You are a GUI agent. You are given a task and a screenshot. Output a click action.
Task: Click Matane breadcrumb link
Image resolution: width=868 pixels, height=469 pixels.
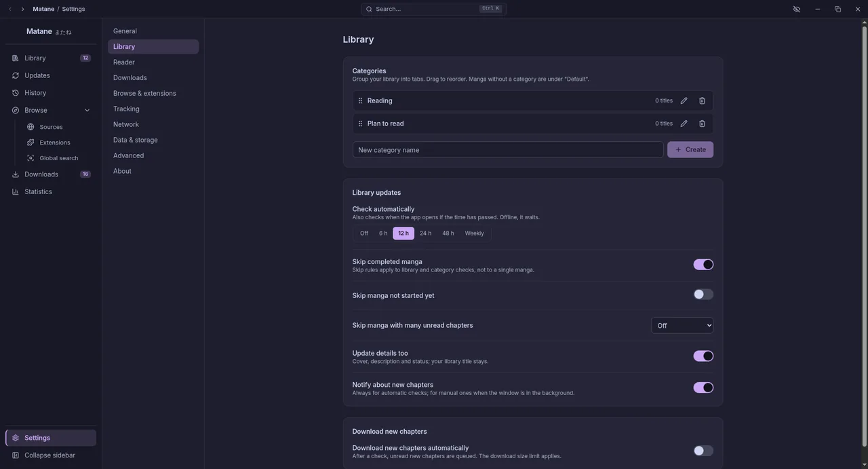[43, 9]
